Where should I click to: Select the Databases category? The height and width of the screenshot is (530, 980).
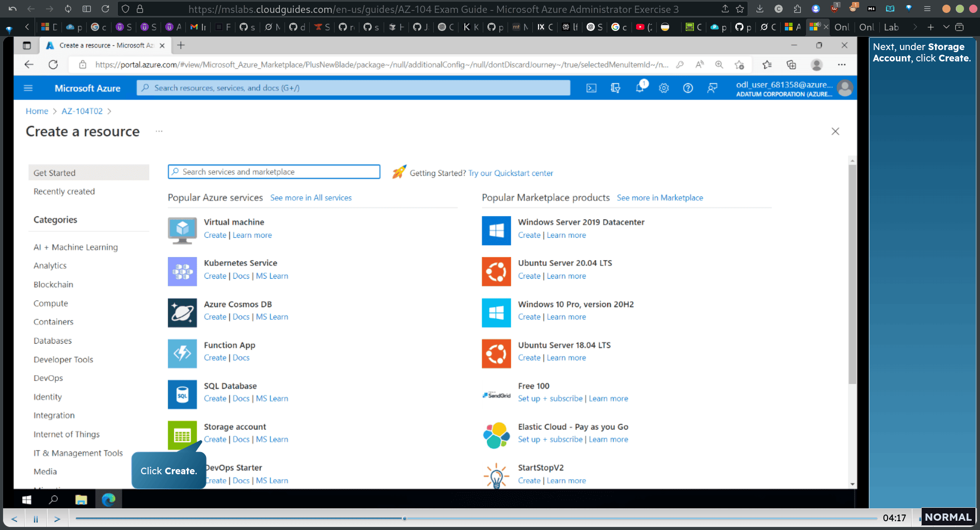(x=53, y=341)
